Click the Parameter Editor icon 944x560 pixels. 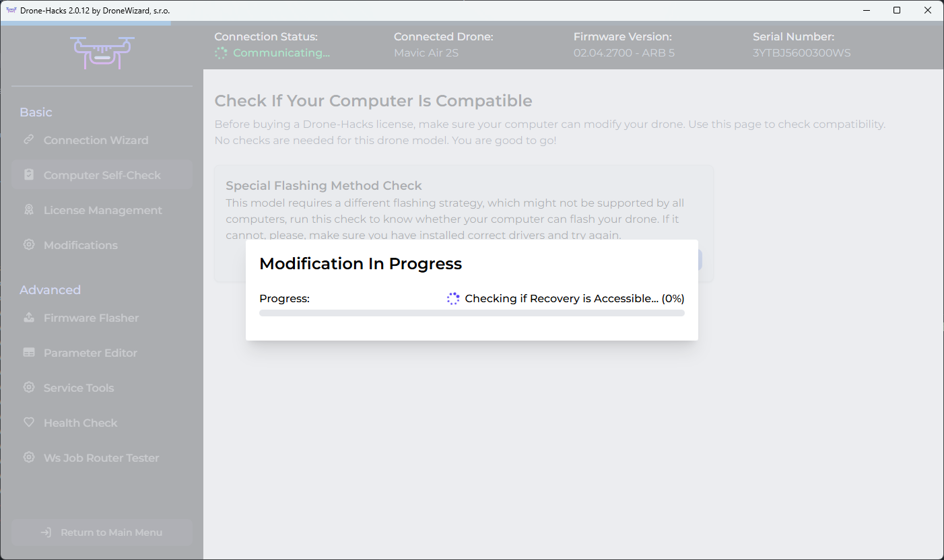28,353
